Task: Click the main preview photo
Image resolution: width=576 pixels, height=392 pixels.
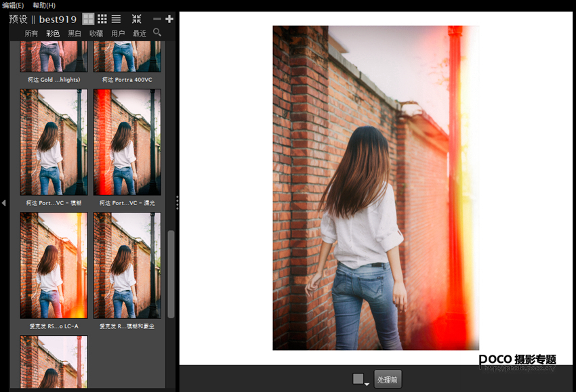Action: 376,188
